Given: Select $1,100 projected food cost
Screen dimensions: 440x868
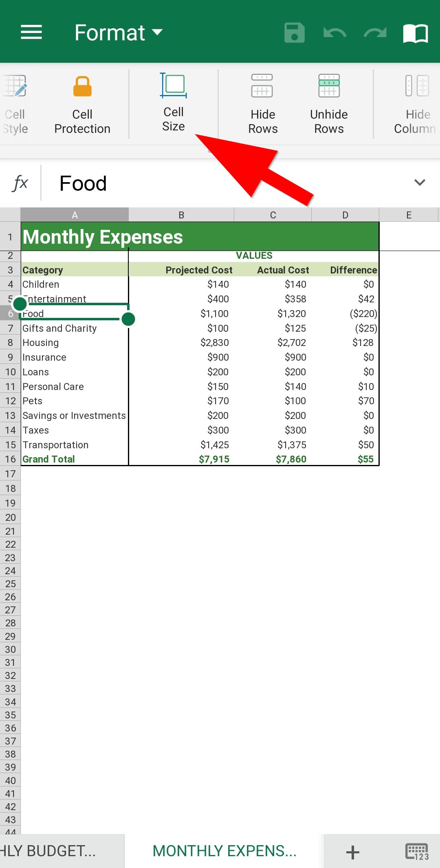Looking at the screenshot, I should click(x=181, y=314).
